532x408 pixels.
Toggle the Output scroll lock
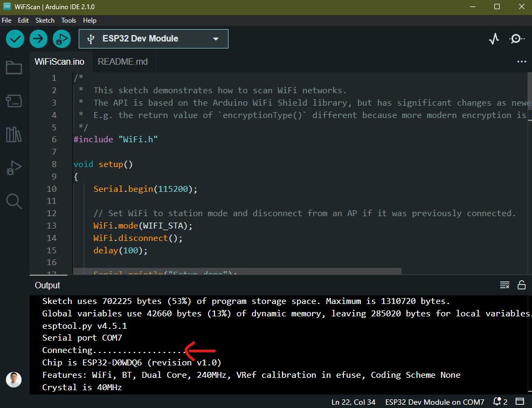point(521,285)
